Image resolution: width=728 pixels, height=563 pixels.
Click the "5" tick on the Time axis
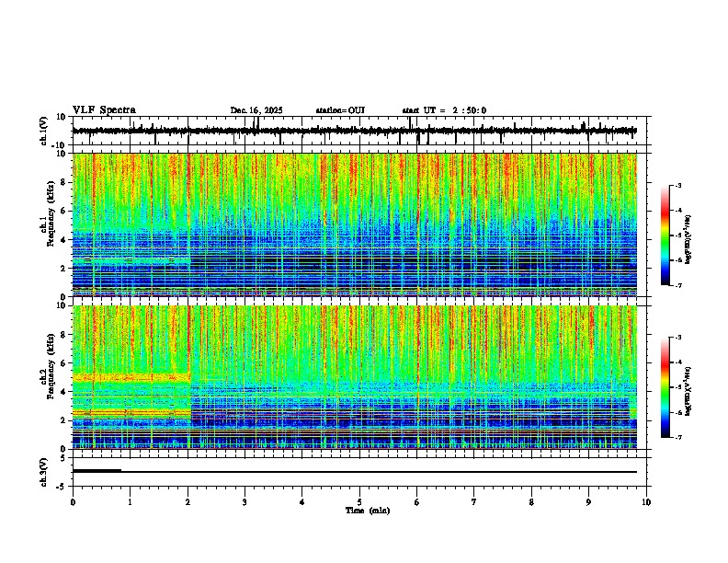pyautogui.click(x=359, y=502)
